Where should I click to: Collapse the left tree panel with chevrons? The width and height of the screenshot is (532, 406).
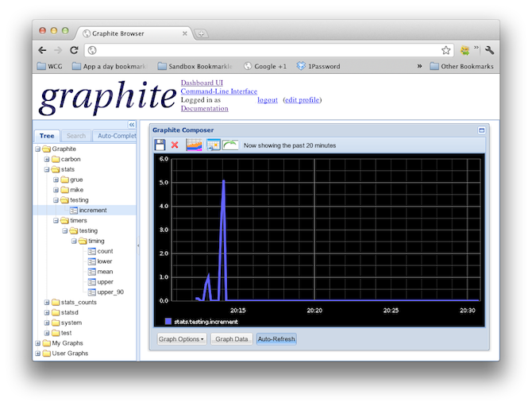[132, 125]
